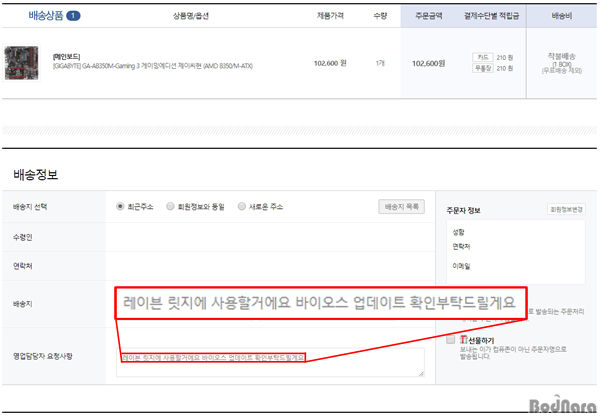The image size is (600, 416).
Task: Click the blue item count badge beside 배송상품
Action: 73,16
